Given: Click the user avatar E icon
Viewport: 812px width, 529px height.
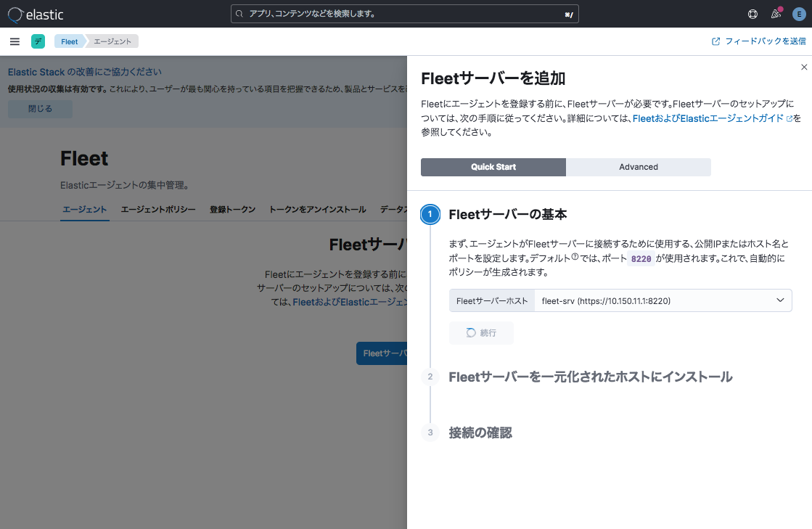Looking at the screenshot, I should point(798,14).
